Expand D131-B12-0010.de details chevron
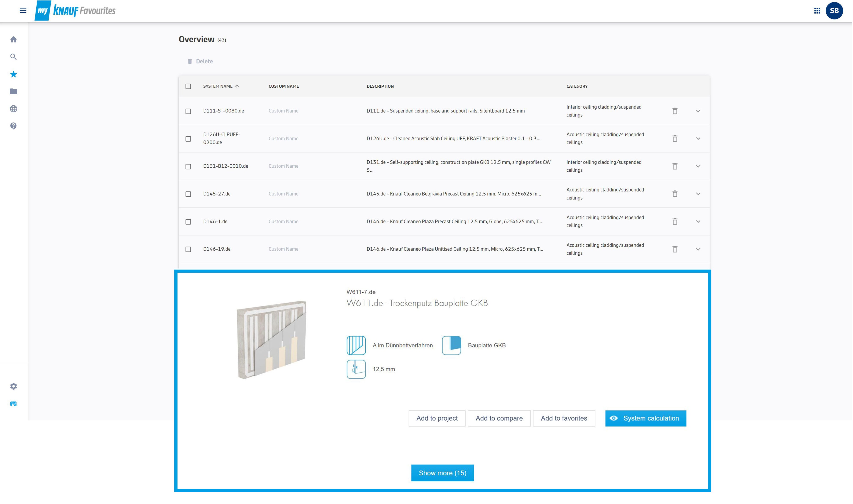 tap(699, 167)
